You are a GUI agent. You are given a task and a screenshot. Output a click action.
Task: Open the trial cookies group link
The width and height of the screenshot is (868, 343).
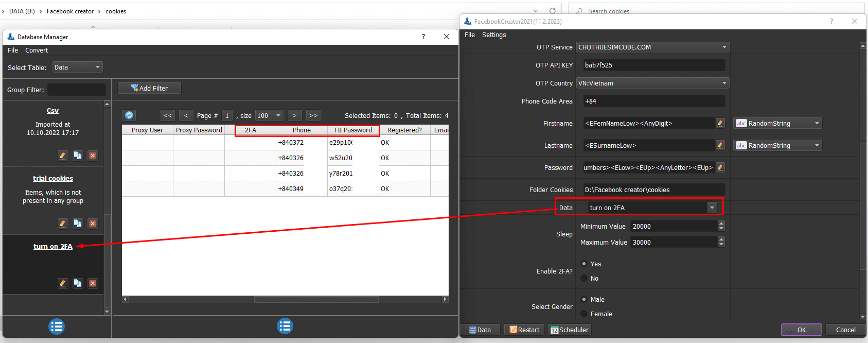tap(53, 179)
